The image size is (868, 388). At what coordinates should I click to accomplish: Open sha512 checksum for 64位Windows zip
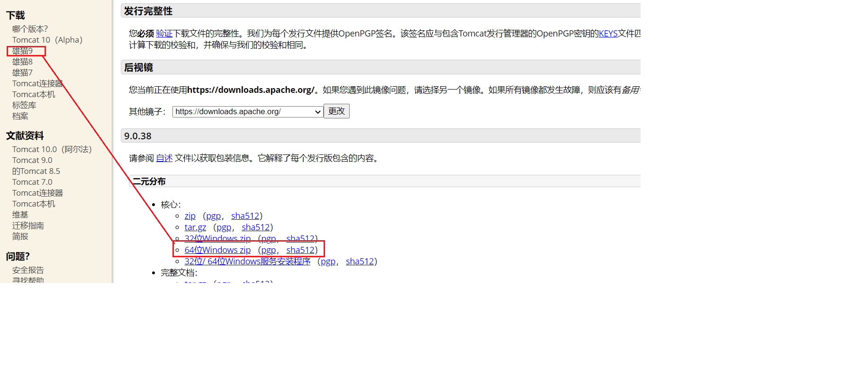click(300, 250)
